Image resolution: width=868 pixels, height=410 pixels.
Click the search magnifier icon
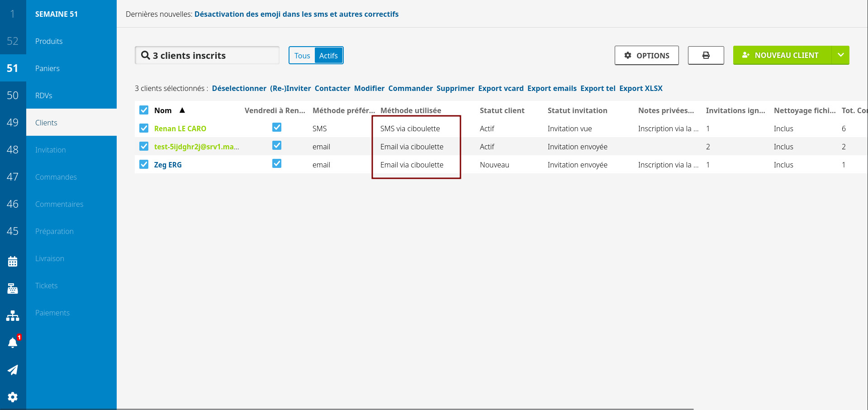point(145,55)
